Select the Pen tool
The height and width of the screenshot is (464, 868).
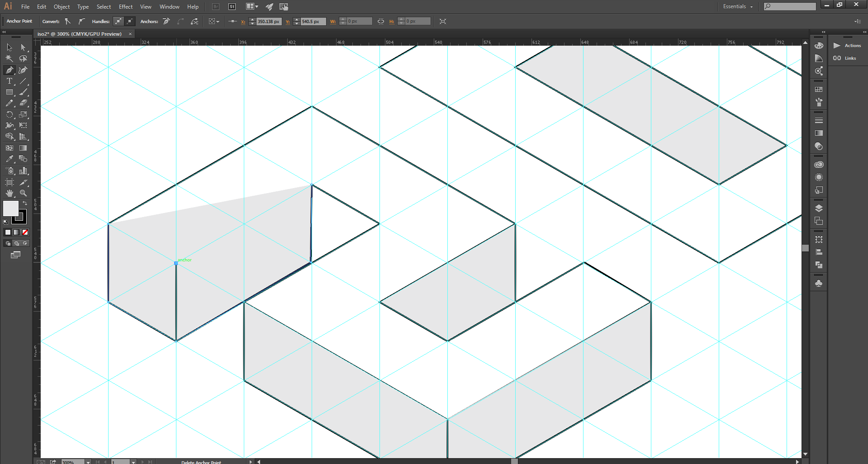tap(9, 70)
